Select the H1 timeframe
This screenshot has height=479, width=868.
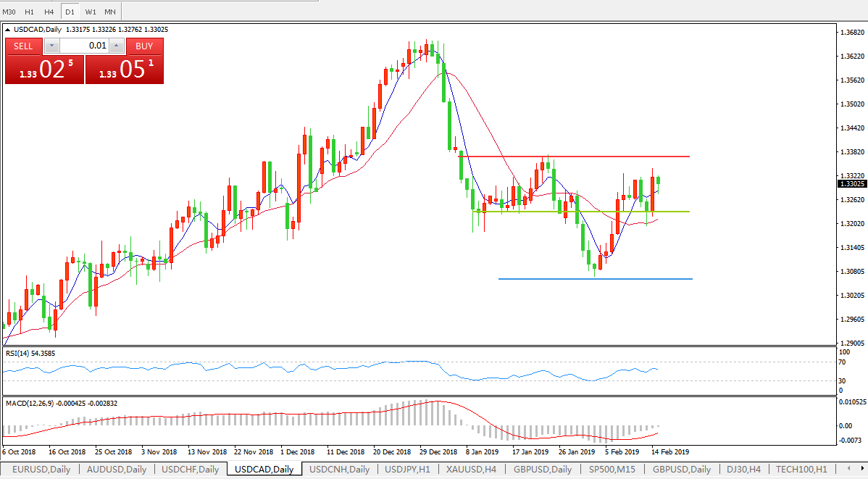point(30,12)
